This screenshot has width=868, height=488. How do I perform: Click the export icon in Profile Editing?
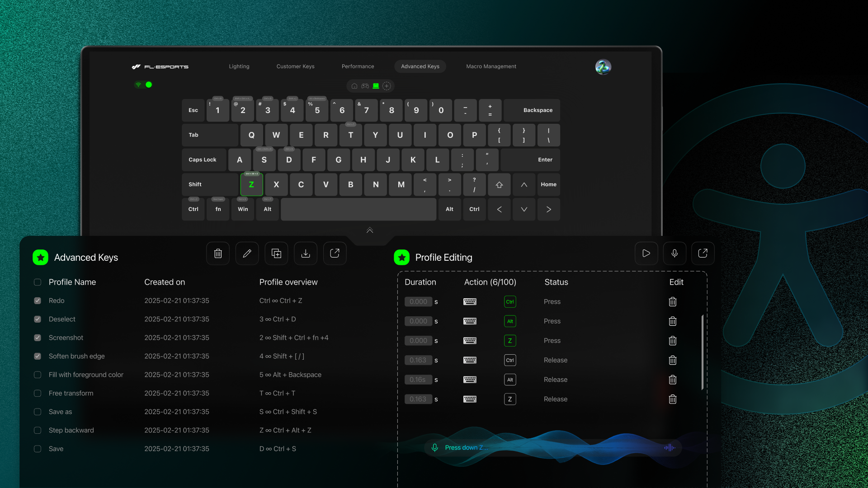click(x=703, y=253)
